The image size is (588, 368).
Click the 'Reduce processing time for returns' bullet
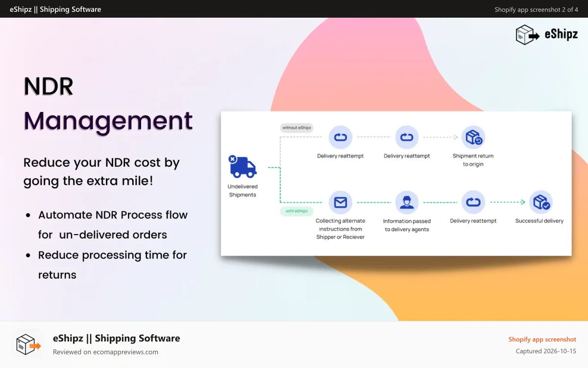113,265
